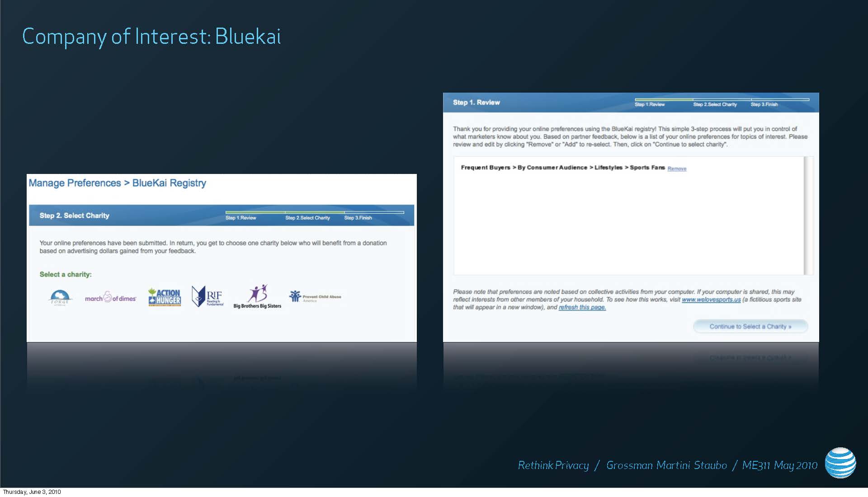Select the March of Dimes charity logo

tap(110, 297)
